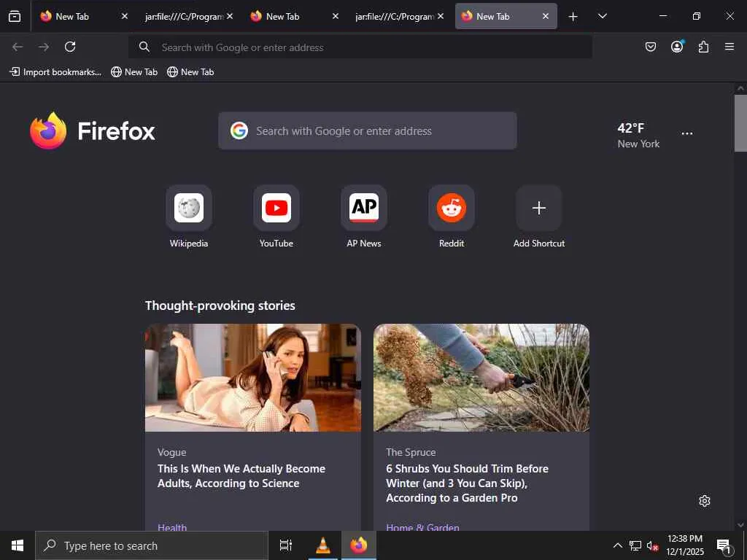747x560 pixels.
Task: Open the Extensions puzzle icon
Action: coord(703,47)
